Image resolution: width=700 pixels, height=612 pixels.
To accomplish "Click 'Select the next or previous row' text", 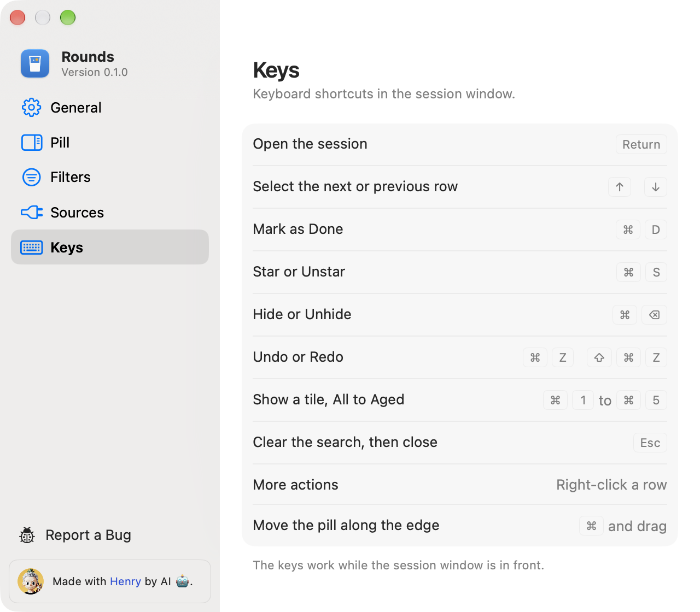I will coord(355,186).
